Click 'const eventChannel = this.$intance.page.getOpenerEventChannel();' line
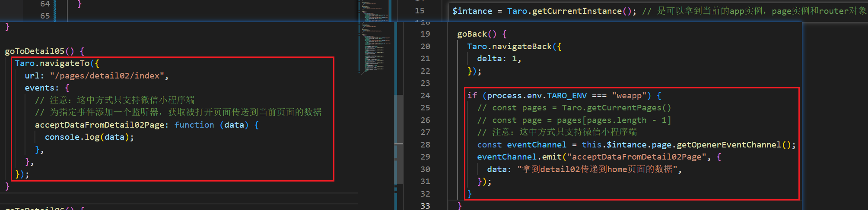 [636, 145]
